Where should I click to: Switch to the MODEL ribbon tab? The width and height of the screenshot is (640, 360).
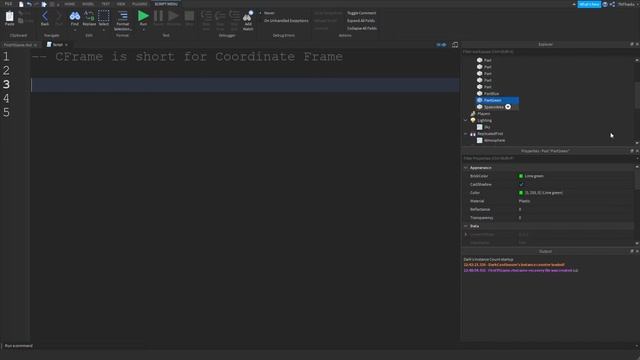[x=88, y=4]
